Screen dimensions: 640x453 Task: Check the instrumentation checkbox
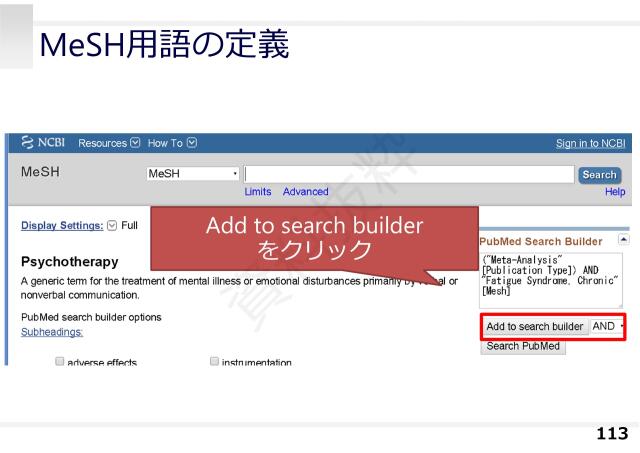[216, 362]
